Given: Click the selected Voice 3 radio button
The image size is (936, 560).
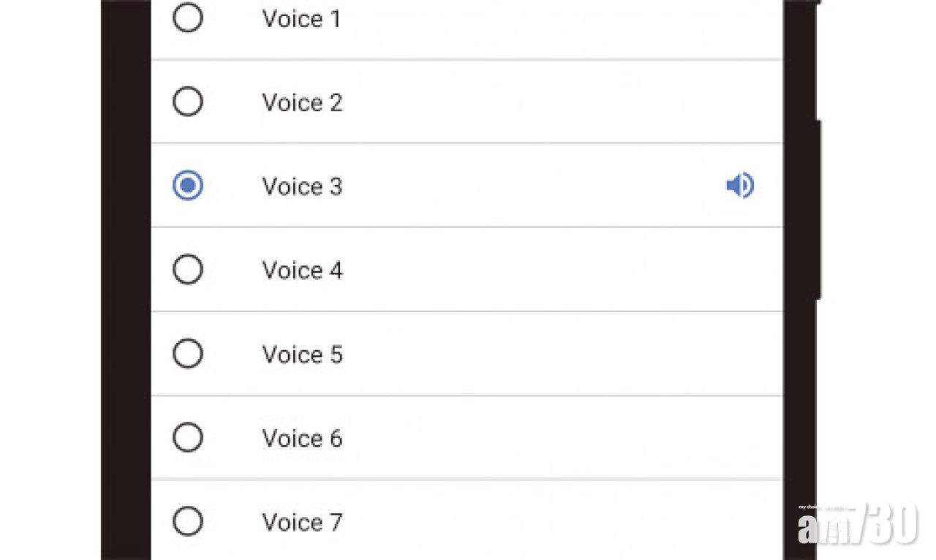Looking at the screenshot, I should (188, 186).
